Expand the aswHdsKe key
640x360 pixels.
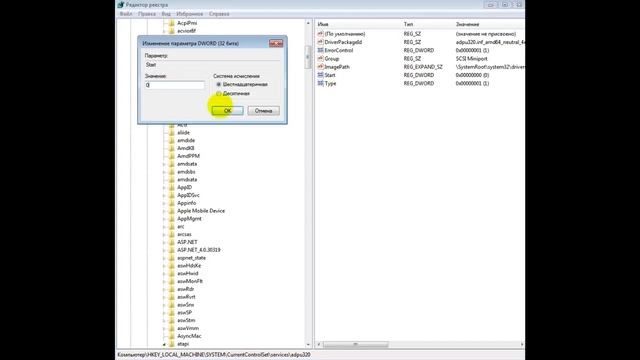point(164,266)
